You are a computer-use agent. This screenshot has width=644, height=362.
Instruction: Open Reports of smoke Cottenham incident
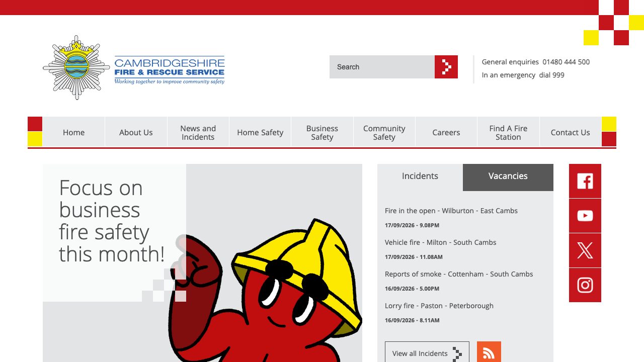pyautogui.click(x=459, y=274)
